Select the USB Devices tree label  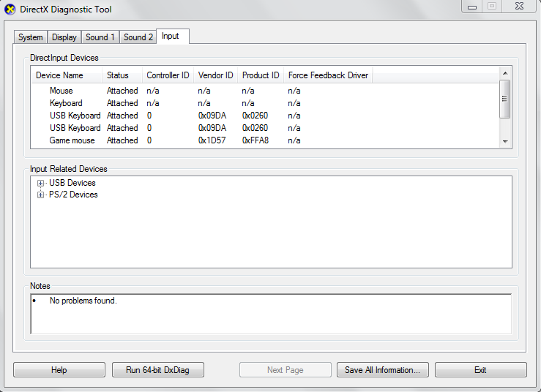point(72,183)
